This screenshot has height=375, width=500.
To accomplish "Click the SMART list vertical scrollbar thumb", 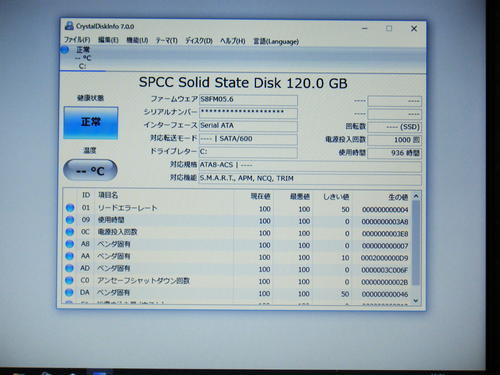I will (416, 243).
